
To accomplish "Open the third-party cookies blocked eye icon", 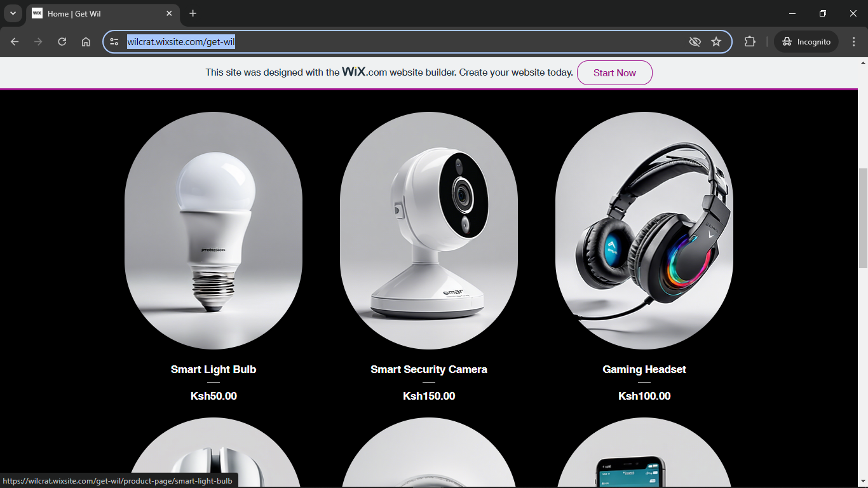I will (695, 42).
